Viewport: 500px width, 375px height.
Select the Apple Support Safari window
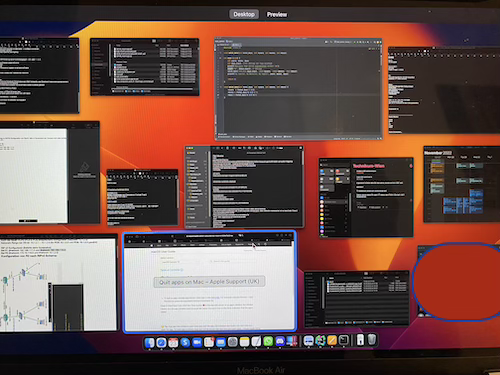pos(210,282)
